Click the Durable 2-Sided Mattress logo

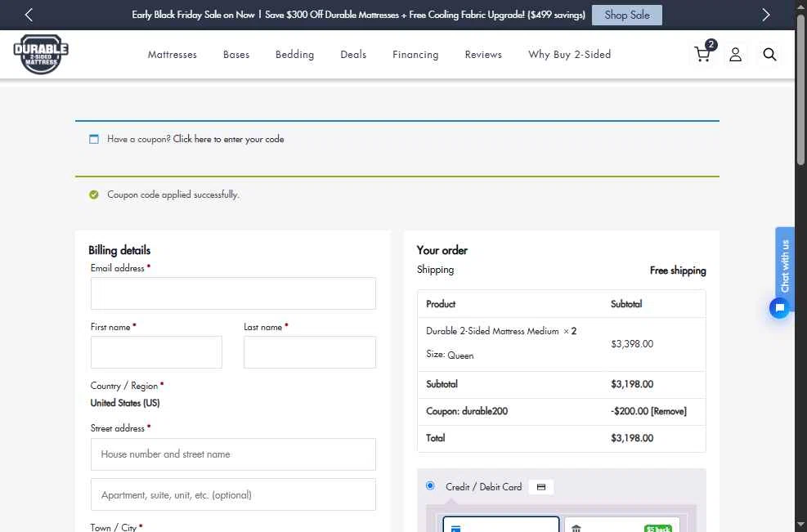41,54
